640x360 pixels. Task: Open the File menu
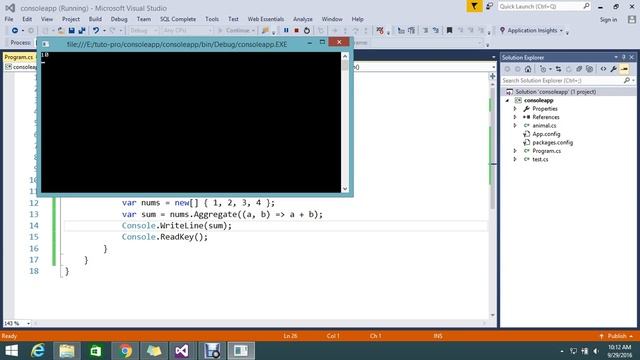click(x=9, y=19)
